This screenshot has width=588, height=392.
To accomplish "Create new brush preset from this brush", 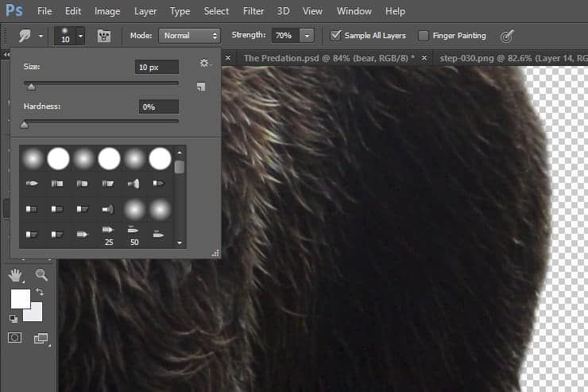I will (x=201, y=87).
